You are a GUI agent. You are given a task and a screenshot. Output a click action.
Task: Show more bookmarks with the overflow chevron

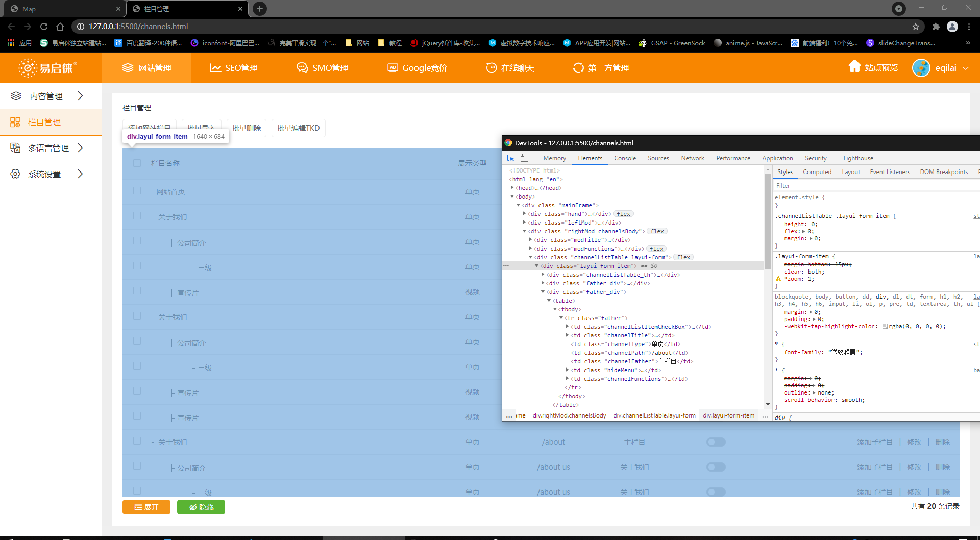(x=968, y=43)
